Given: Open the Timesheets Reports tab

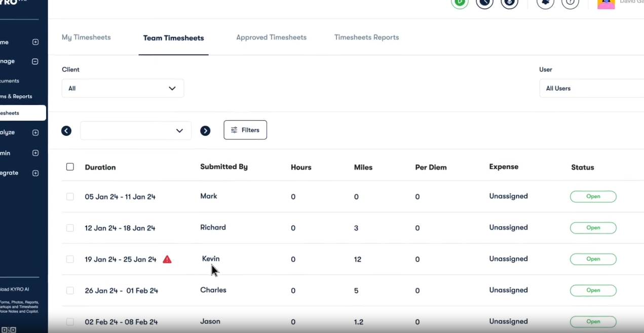Looking at the screenshot, I should point(366,38).
